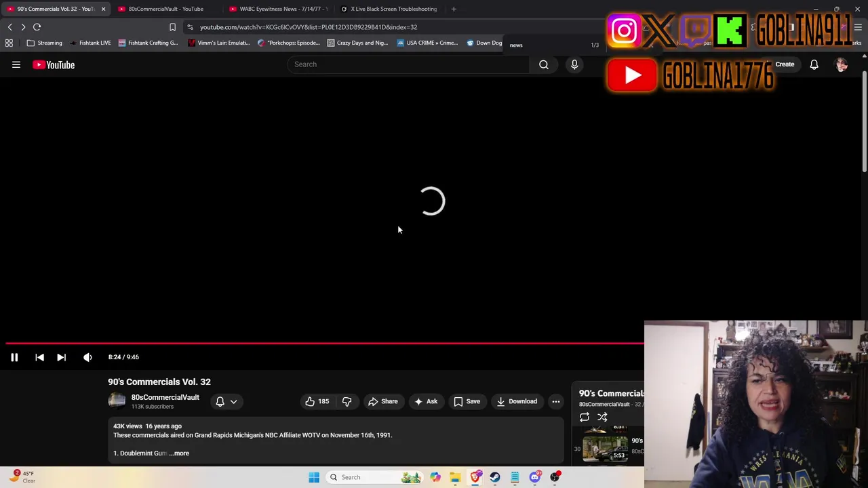This screenshot has height=488, width=868.
Task: Toggle playlist shuffle button
Action: (x=602, y=417)
